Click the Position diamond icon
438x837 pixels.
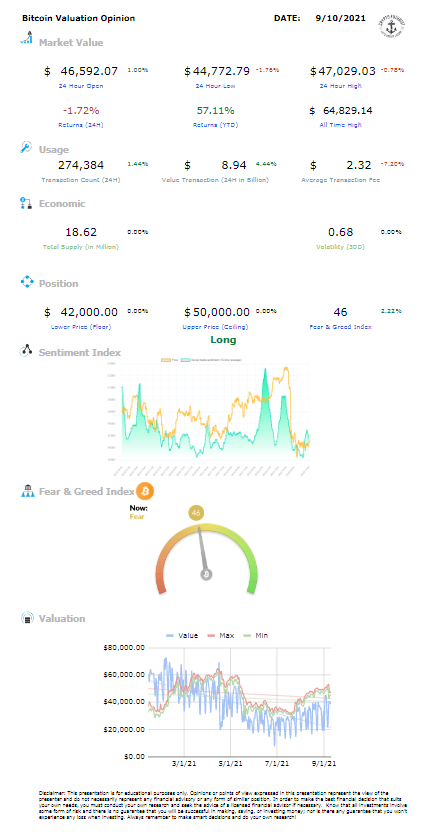27,282
